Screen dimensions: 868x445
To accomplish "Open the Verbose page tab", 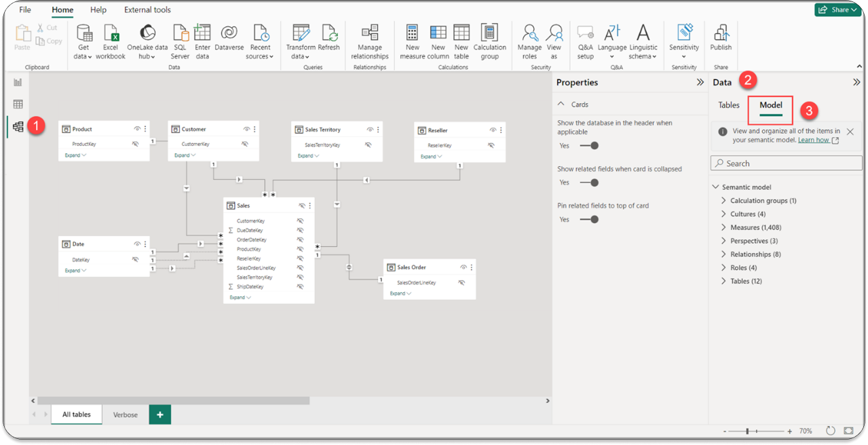I will [125, 414].
